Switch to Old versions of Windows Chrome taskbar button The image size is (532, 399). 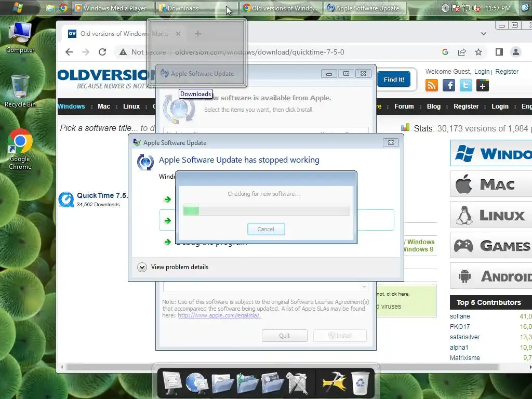(x=280, y=8)
